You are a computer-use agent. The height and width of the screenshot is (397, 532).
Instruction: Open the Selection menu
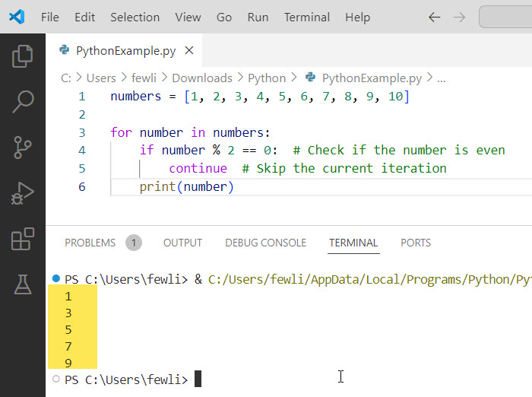[x=135, y=17]
